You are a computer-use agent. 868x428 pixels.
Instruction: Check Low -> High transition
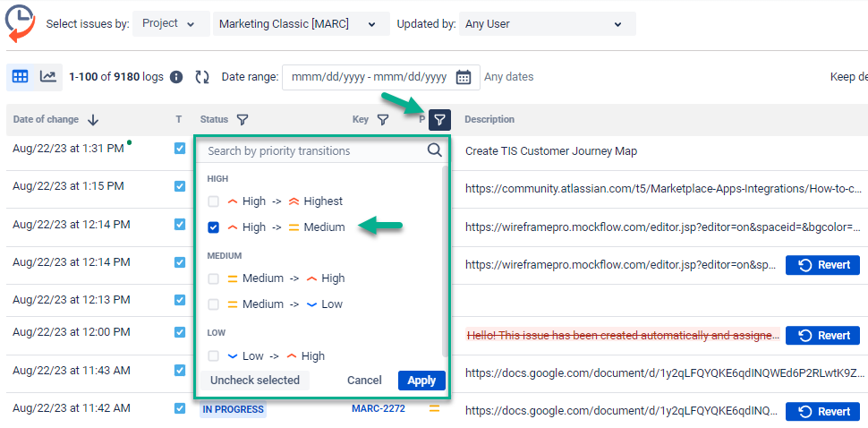pos(214,355)
